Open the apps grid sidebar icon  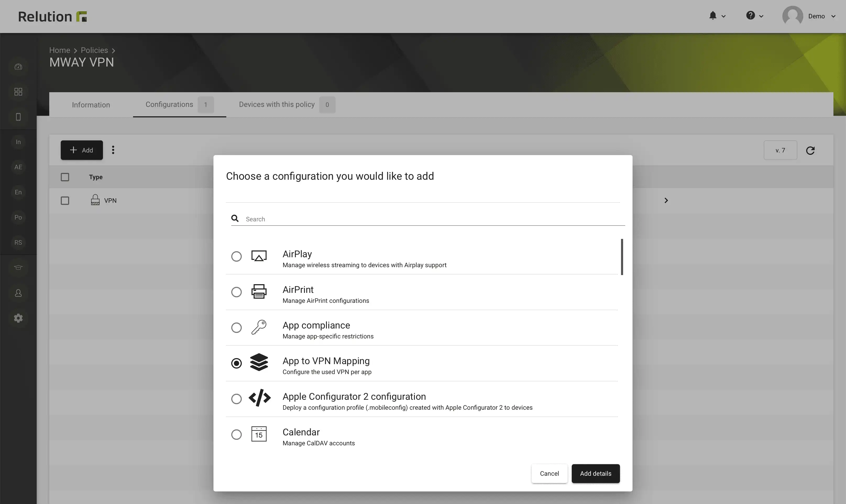tap(18, 92)
